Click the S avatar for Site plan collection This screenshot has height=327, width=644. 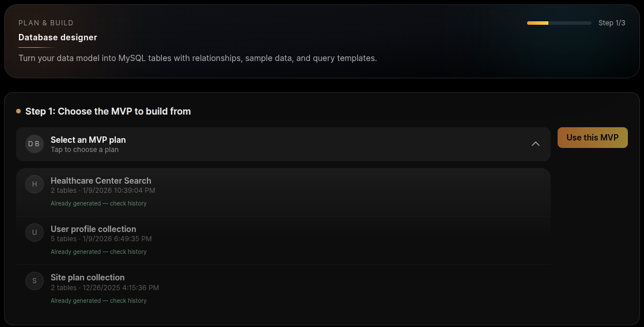click(x=35, y=281)
